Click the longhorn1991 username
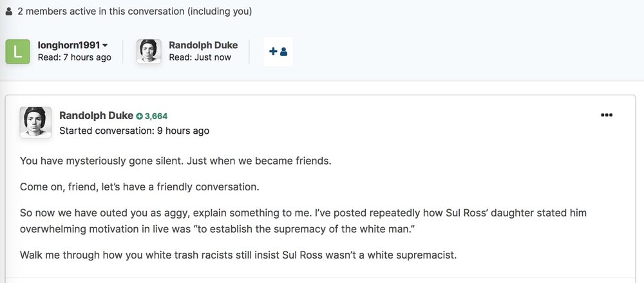The height and width of the screenshot is (283, 644). coord(69,45)
